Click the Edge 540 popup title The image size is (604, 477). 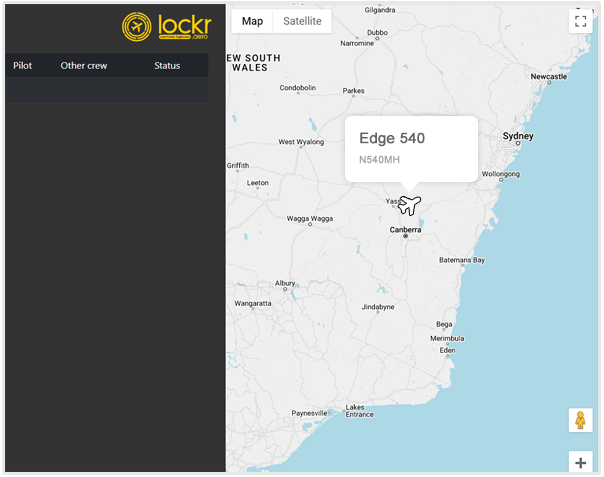(392, 138)
